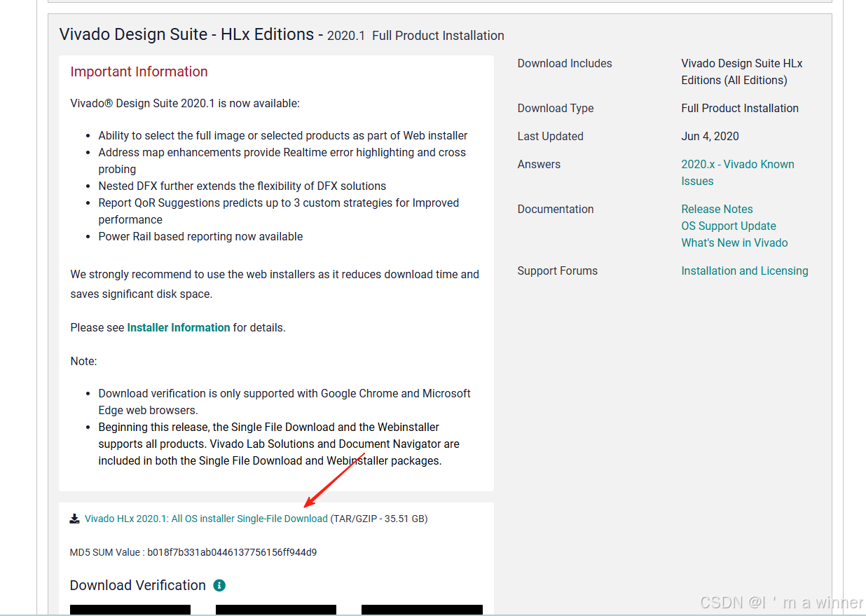The image size is (866, 616).
Task: Click '(TAR/GZIP - 35.51 GB)' file size text
Action: [x=379, y=519]
